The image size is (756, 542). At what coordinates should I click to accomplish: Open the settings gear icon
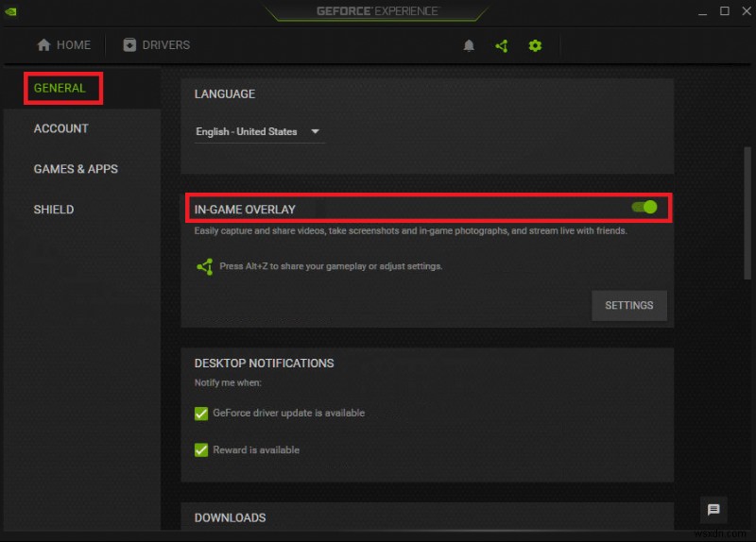point(535,45)
